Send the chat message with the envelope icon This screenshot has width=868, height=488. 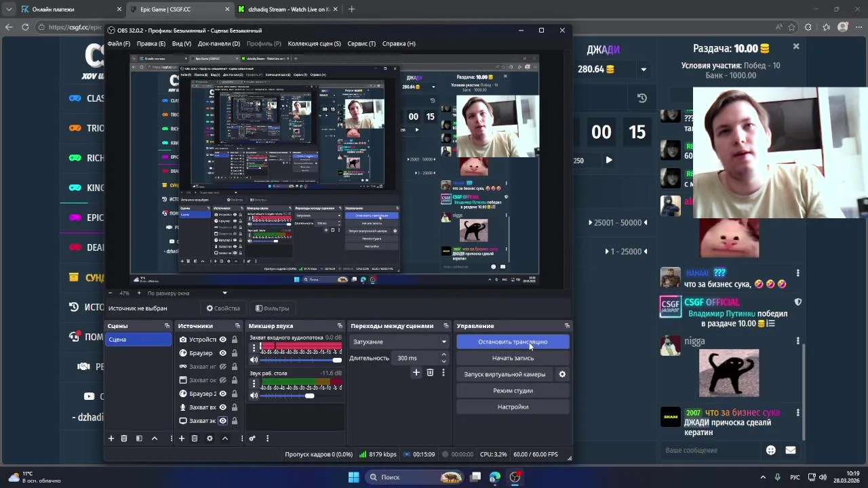790,450
